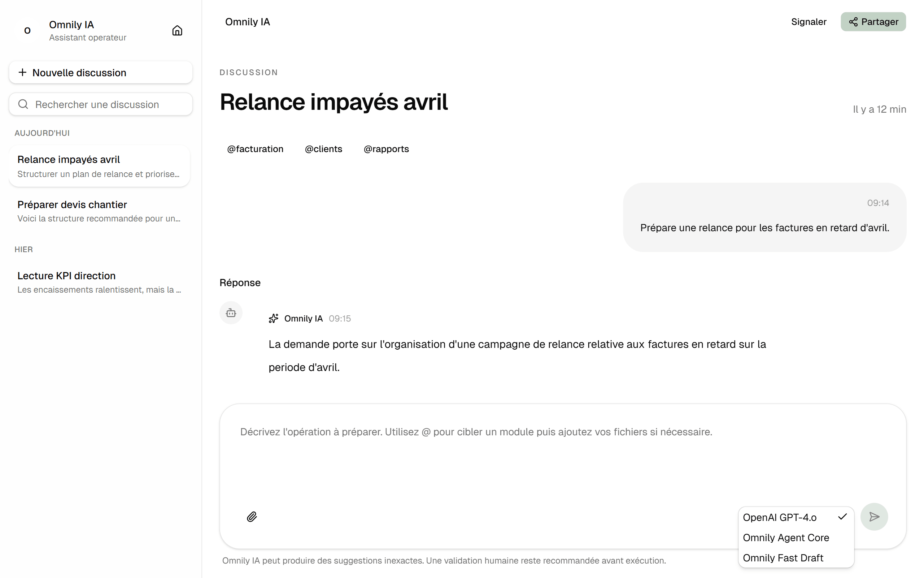Choose Omnily Fast Draft model
Image resolution: width=924 pixels, height=578 pixels.
point(796,558)
